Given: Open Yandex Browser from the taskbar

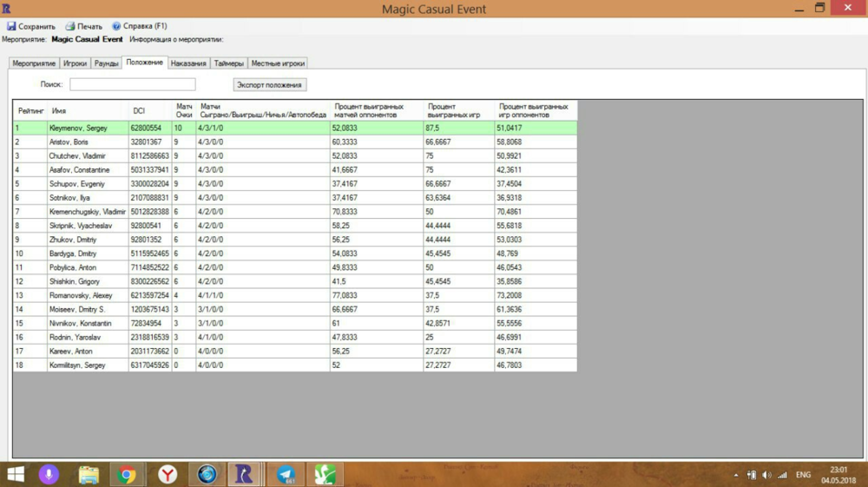Looking at the screenshot, I should [168, 474].
